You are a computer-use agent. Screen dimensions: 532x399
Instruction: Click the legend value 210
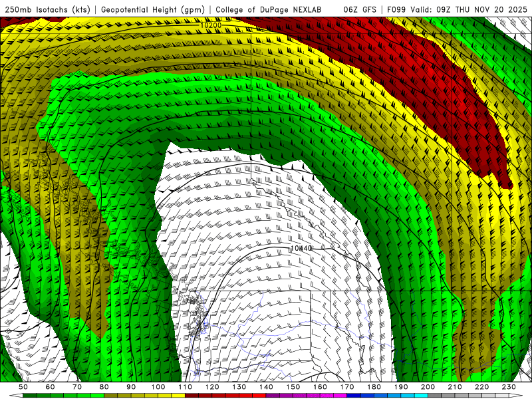pos(455,387)
